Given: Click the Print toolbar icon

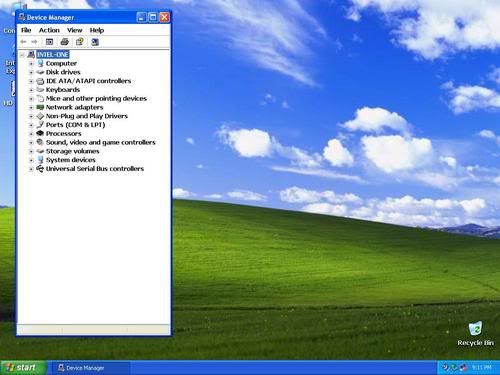Looking at the screenshot, I should click(x=65, y=42).
